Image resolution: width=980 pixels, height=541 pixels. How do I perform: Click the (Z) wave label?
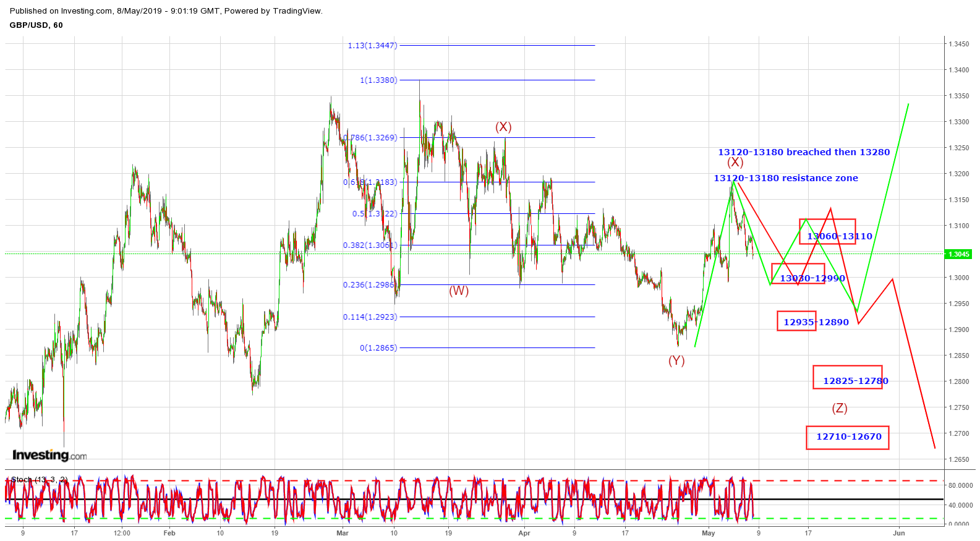point(839,408)
